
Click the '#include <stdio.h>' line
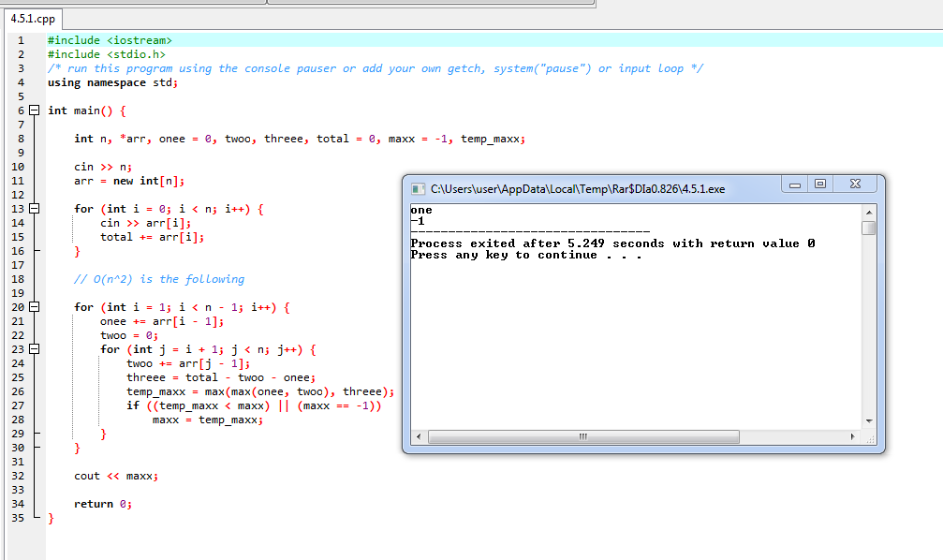point(107,54)
